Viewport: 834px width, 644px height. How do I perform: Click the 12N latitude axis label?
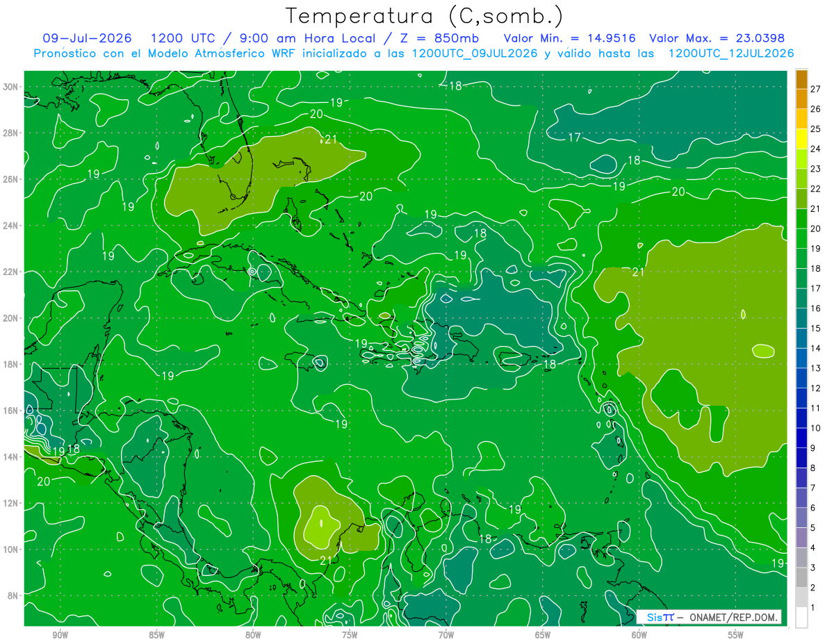(12, 503)
